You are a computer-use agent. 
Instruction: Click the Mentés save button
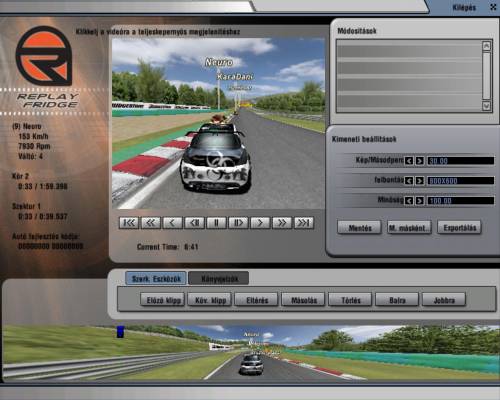point(359,228)
